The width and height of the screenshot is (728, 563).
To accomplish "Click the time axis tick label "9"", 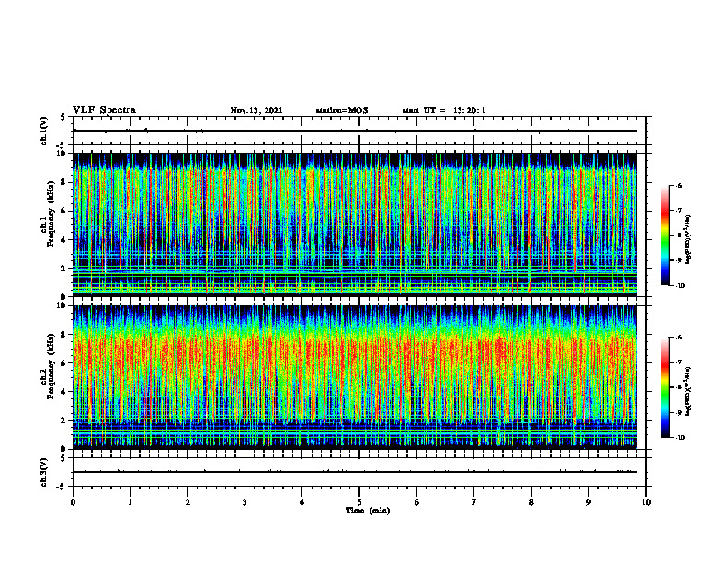I will [588, 502].
